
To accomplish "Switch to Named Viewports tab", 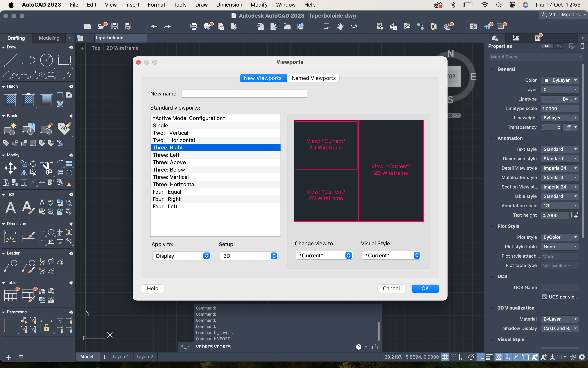I will [x=313, y=78].
